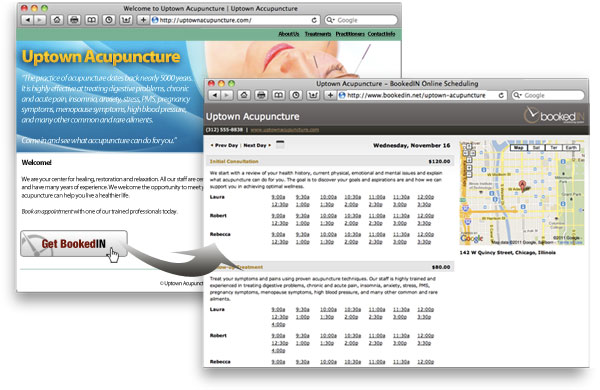The width and height of the screenshot is (600, 390).
Task: Open the About Us menu item
Action: 289,34
